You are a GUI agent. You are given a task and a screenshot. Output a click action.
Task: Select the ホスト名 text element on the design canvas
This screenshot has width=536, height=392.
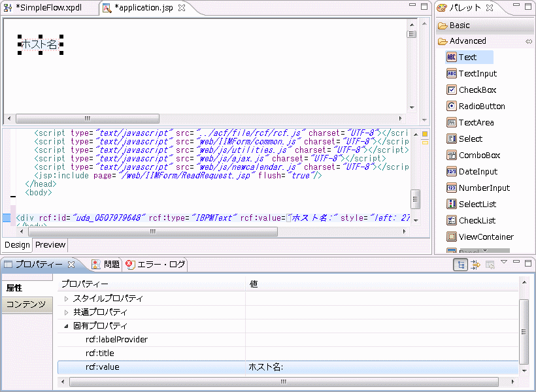41,44
